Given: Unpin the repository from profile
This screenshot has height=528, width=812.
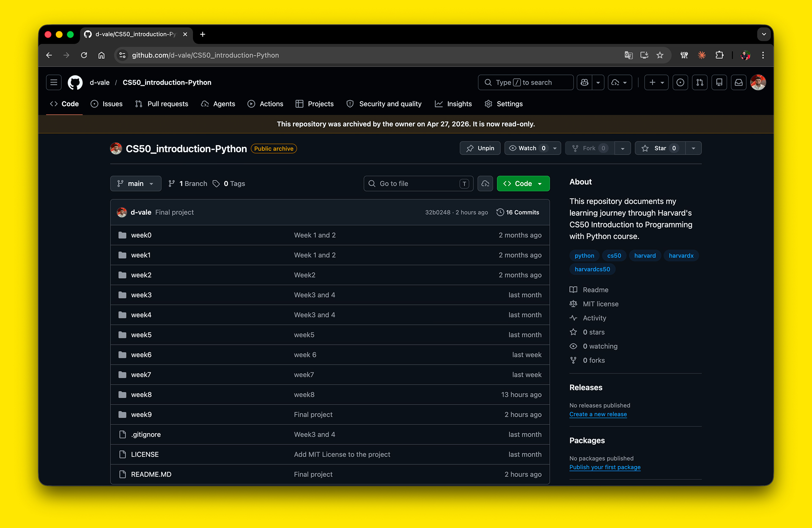Looking at the screenshot, I should (x=480, y=148).
